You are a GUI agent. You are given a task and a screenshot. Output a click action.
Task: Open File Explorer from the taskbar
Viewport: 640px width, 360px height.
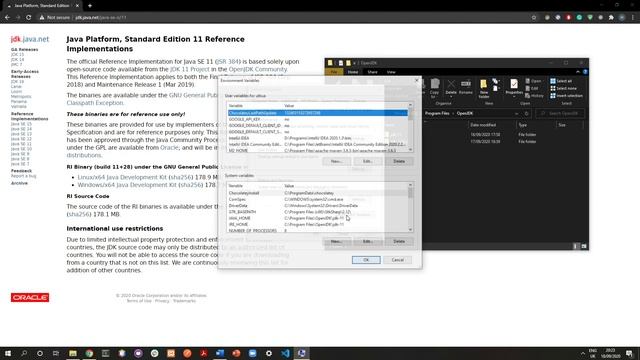point(73,353)
